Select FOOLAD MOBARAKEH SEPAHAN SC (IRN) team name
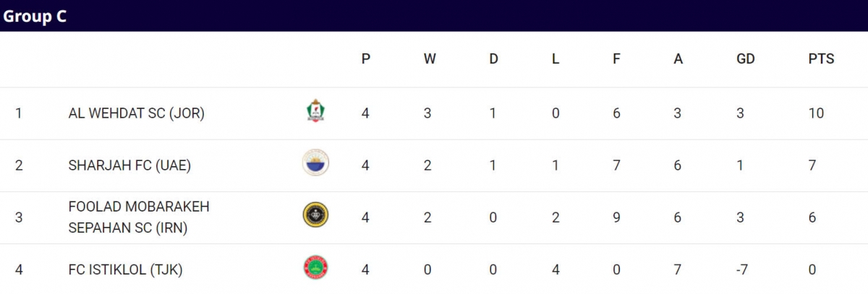Viewport: 868px width, 294px height. [x=139, y=217]
